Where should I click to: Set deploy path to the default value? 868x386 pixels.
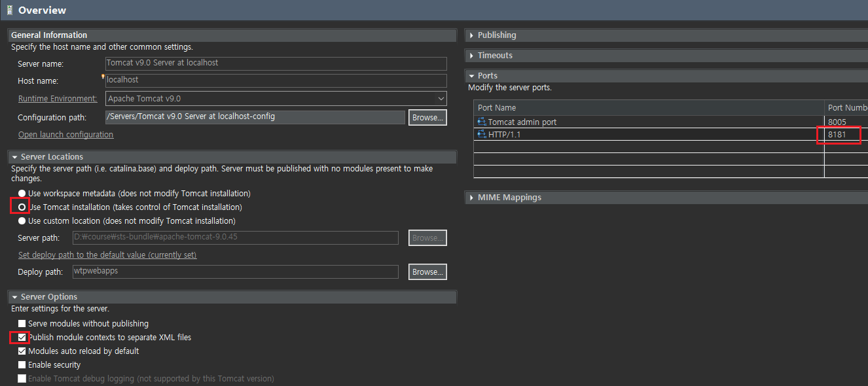(x=107, y=254)
